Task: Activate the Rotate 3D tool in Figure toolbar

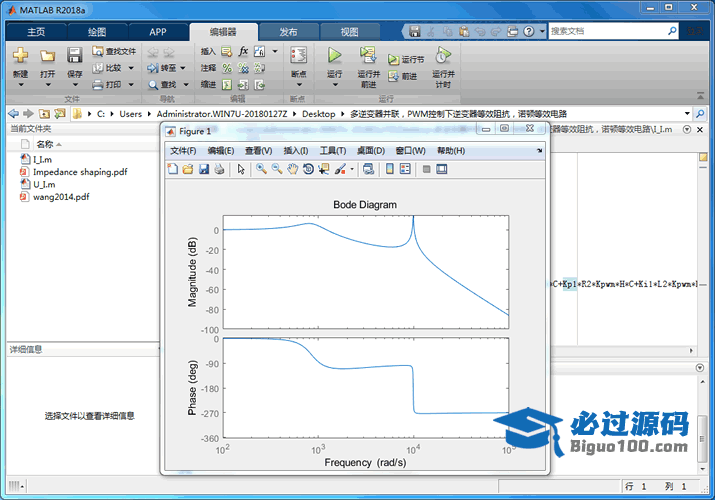Action: pos(308,169)
